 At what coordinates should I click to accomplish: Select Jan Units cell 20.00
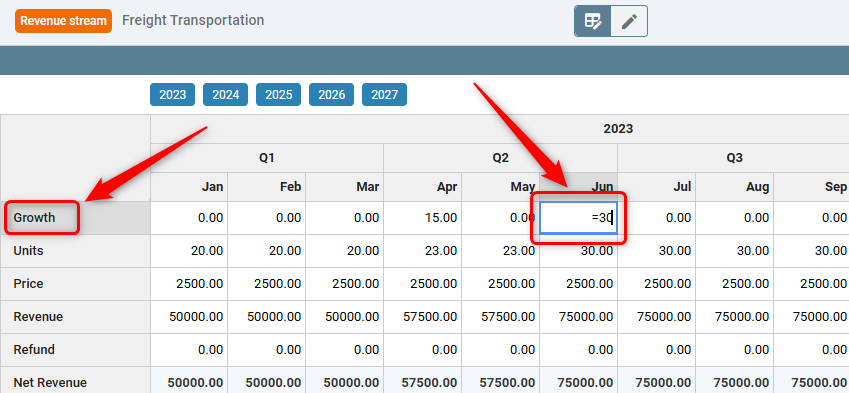189,251
